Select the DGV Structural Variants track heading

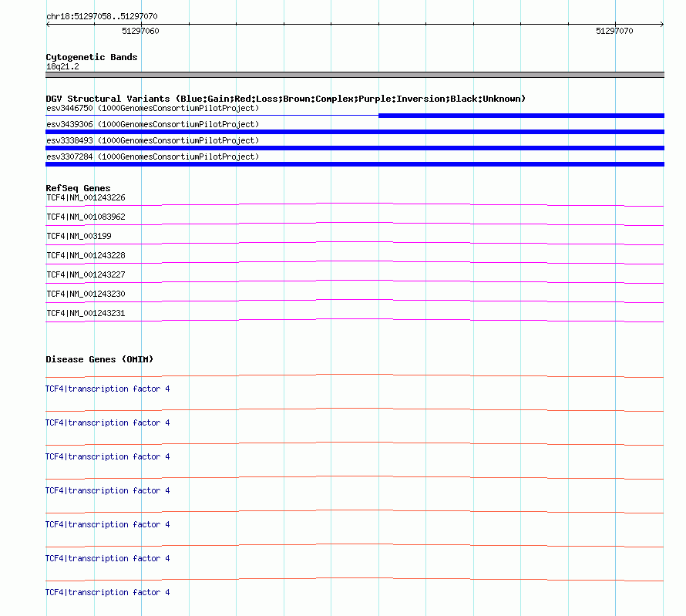(x=286, y=99)
